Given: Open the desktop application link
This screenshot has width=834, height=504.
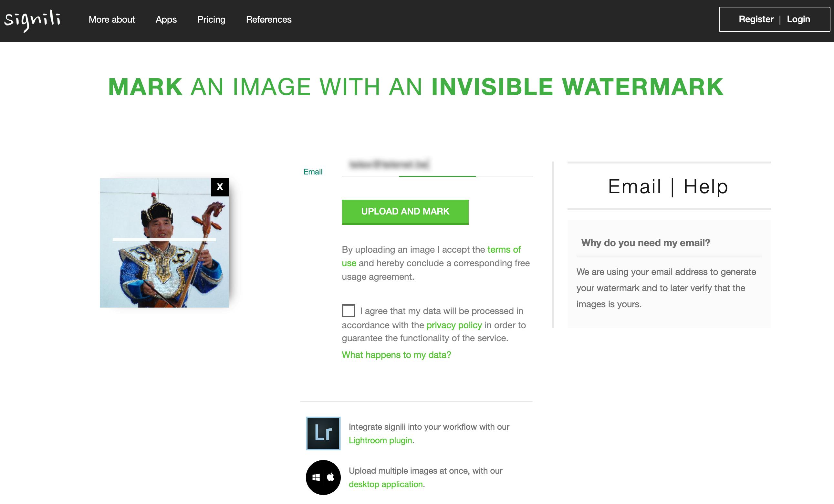Looking at the screenshot, I should 386,484.
